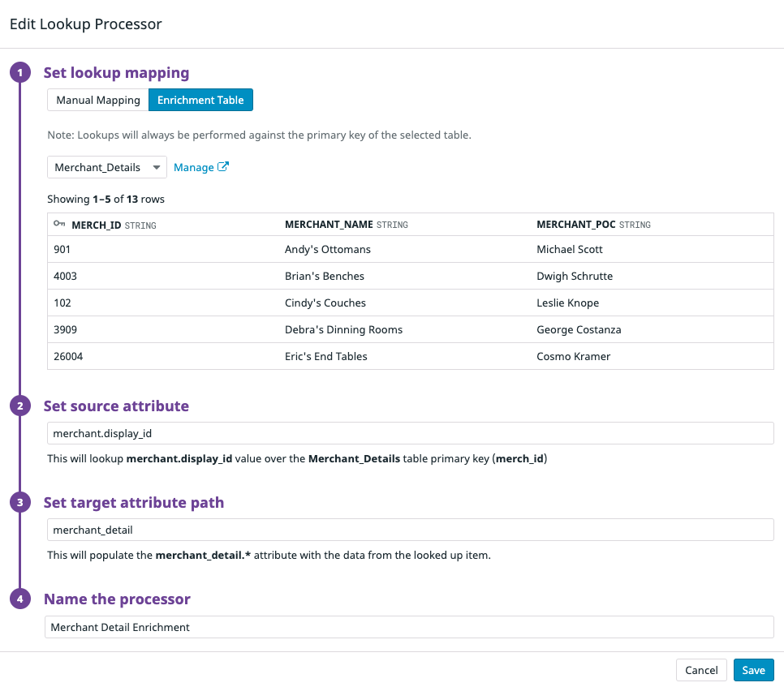Click the step 2 circle marker
This screenshot has height=687, width=784.
click(x=19, y=406)
